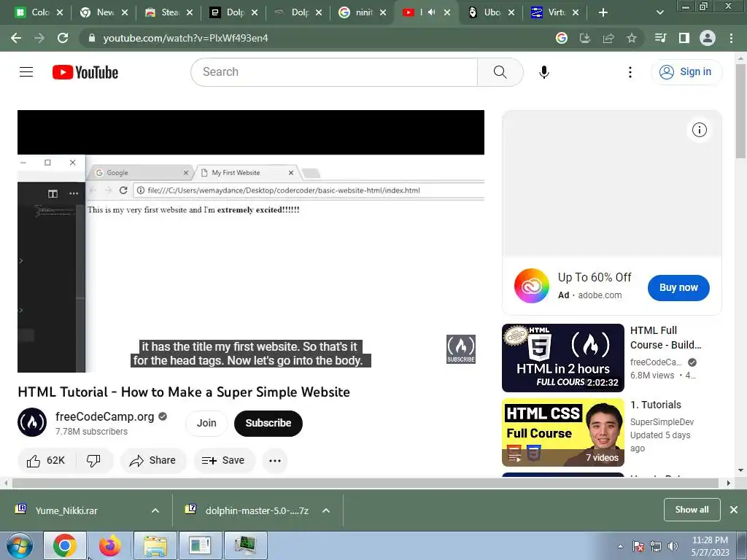This screenshot has height=560, width=747.
Task: Open the Yume_Nikki.rar downloaded file
Action: click(x=66, y=510)
